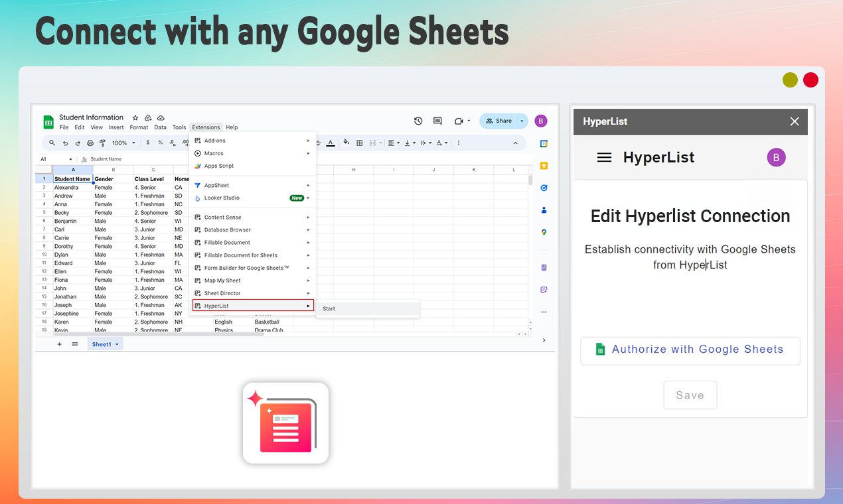Image resolution: width=843 pixels, height=504 pixels.
Task: Open the Looker Studio menu entry
Action: 252,198
